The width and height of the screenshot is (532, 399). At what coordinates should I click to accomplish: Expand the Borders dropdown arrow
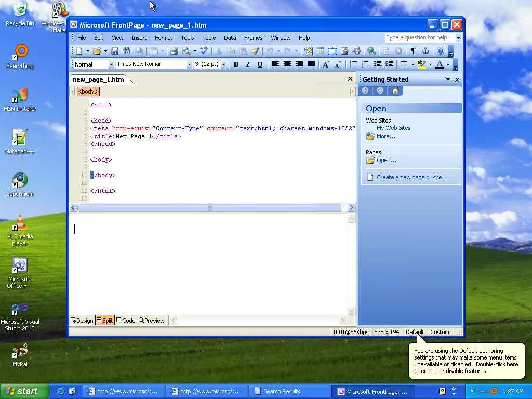click(413, 64)
